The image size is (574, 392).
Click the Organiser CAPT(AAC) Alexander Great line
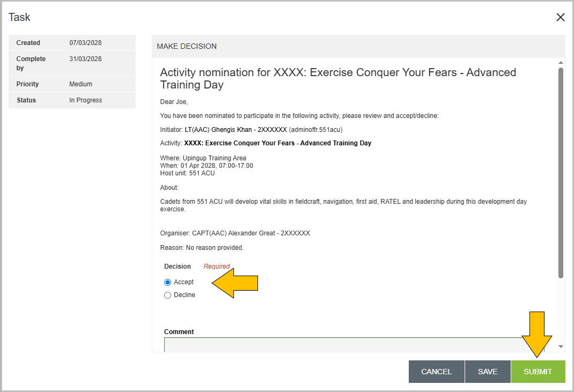[235, 233]
